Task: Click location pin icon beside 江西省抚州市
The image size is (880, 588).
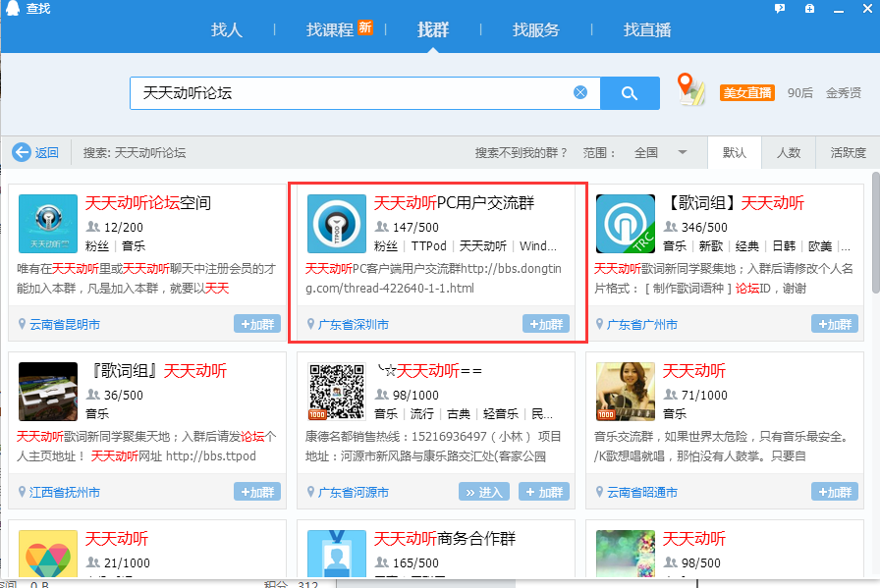Action: [x=22, y=492]
